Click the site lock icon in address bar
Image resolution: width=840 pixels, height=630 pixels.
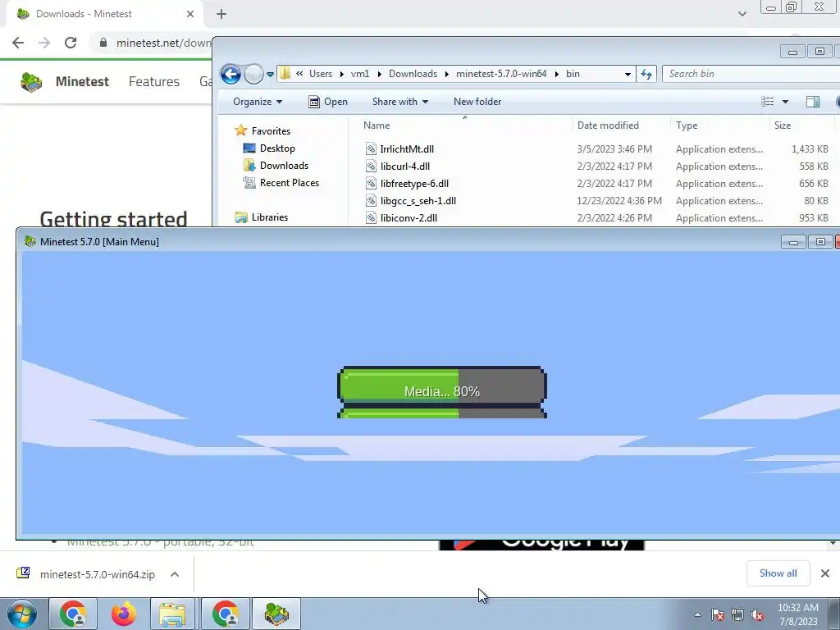point(103,43)
